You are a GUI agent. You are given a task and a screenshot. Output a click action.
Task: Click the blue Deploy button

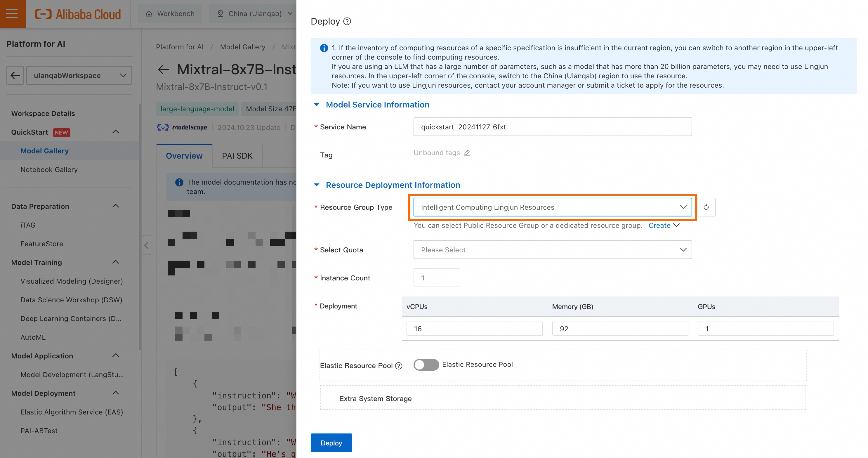pos(331,443)
